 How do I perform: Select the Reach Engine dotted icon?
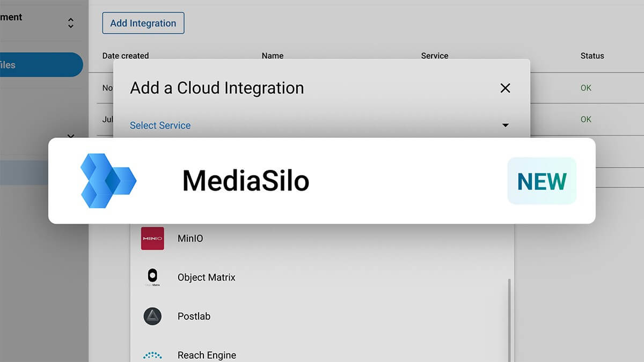click(152, 354)
